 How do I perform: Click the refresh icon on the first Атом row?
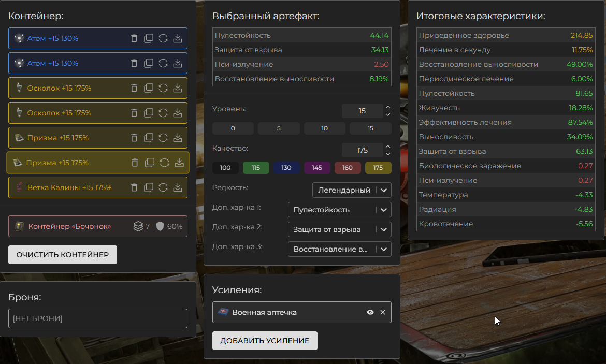[x=163, y=38]
